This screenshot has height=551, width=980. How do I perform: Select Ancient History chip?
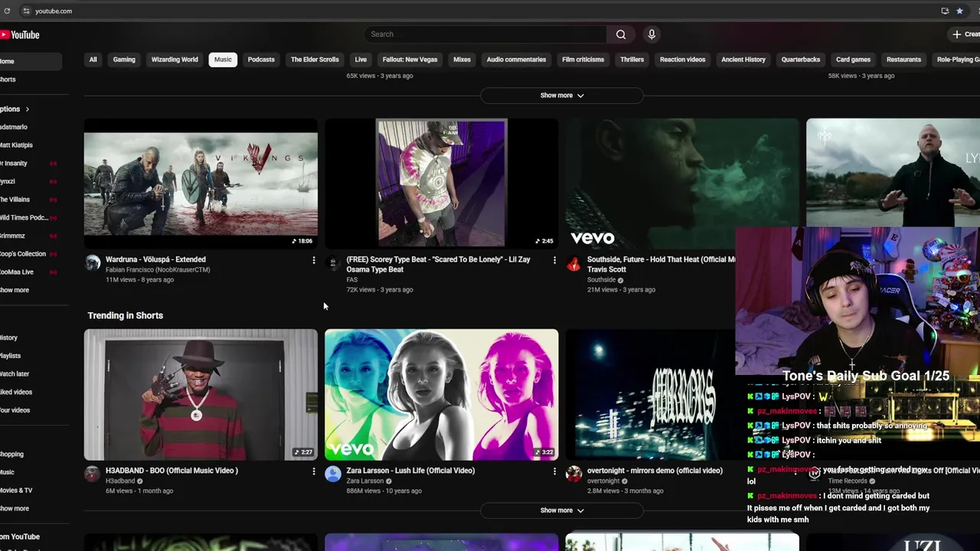click(743, 60)
